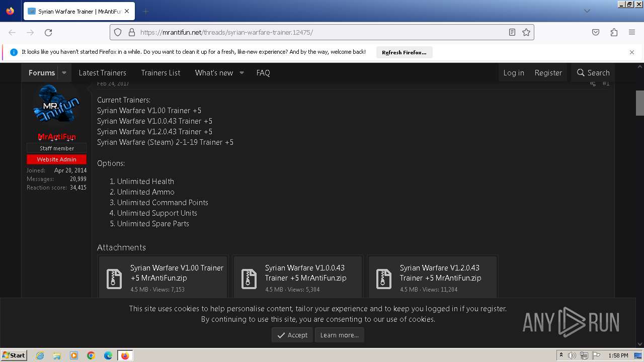Viewport: 644px width, 362px height.
Task: Open the #1 post permalink
Action: point(606,83)
